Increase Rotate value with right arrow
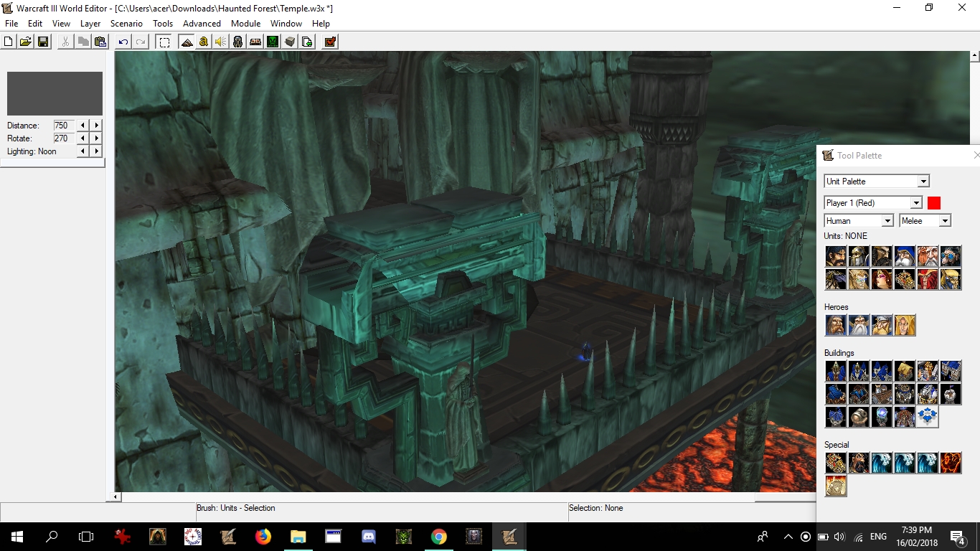 point(96,138)
